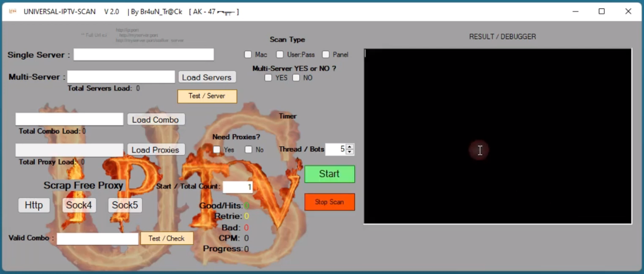Increase Thread / Bots value with up arrow
Screen dimensions: 644x274
[x=350, y=147]
